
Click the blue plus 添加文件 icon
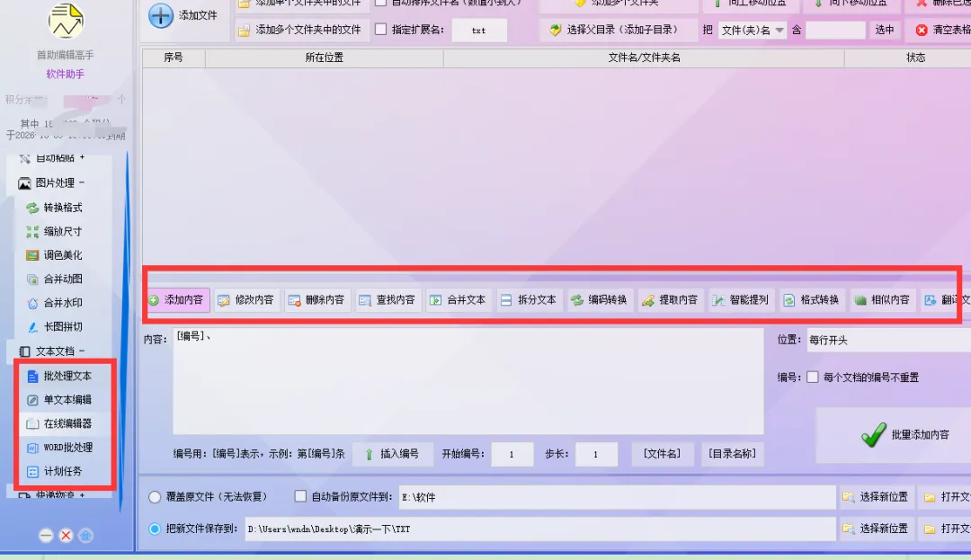coord(160,15)
